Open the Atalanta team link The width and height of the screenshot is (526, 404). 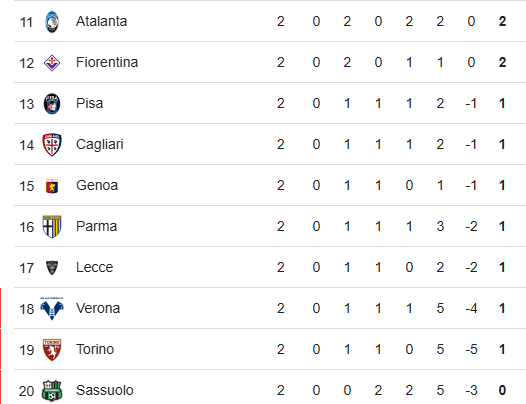pyautogui.click(x=101, y=21)
